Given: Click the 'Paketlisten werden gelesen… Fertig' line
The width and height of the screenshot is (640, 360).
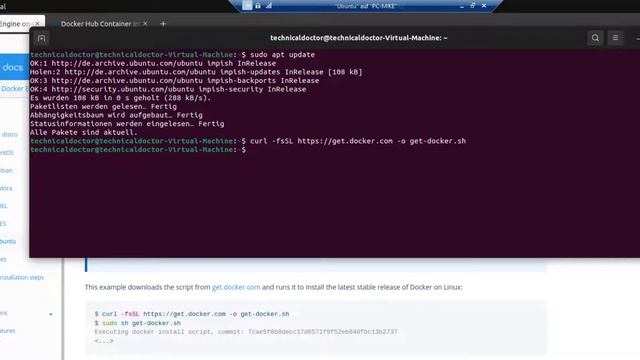Looking at the screenshot, I should click(x=103, y=107).
